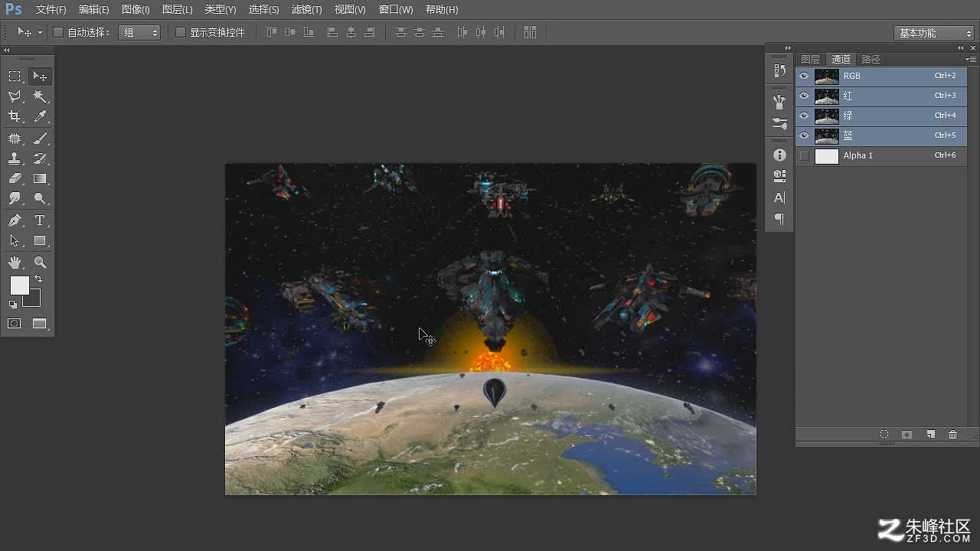The width and height of the screenshot is (980, 551).
Task: Collapse the toolbox double-arrow
Action: (x=7, y=50)
